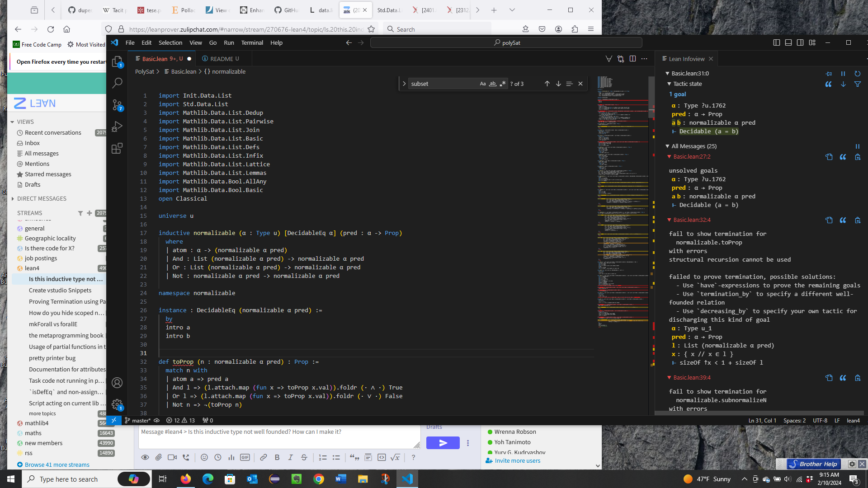
Task: Open the Windows Start menu
Action: click(x=11, y=479)
